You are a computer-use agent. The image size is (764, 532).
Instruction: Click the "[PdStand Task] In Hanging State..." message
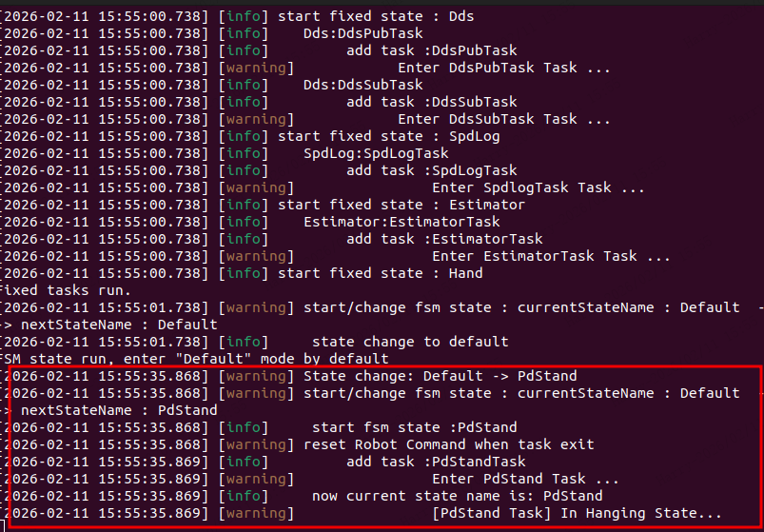pyautogui.click(x=577, y=513)
